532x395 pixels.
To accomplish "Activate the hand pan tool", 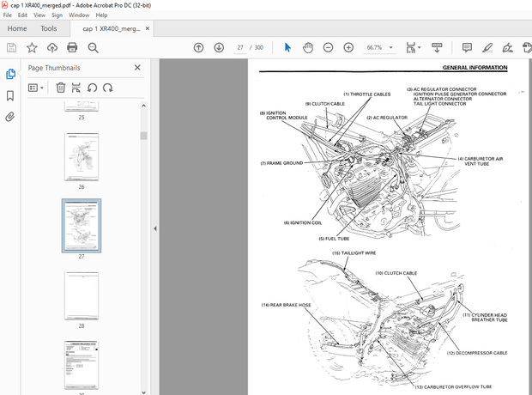I will click(x=308, y=47).
